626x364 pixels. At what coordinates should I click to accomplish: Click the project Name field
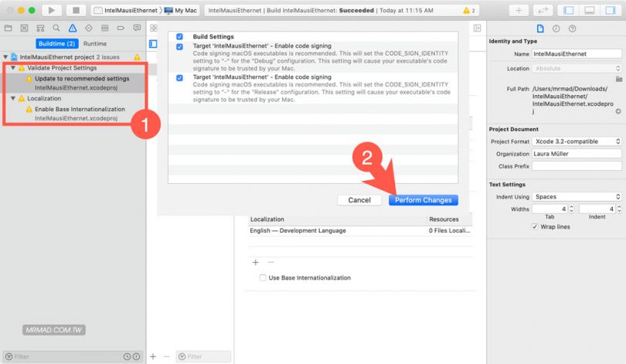(577, 54)
